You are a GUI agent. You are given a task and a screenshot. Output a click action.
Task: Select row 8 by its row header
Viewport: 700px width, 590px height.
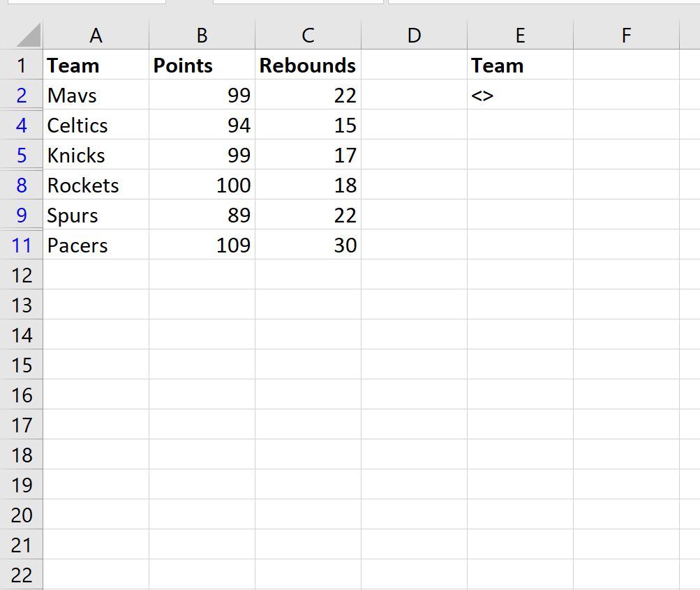(x=22, y=185)
